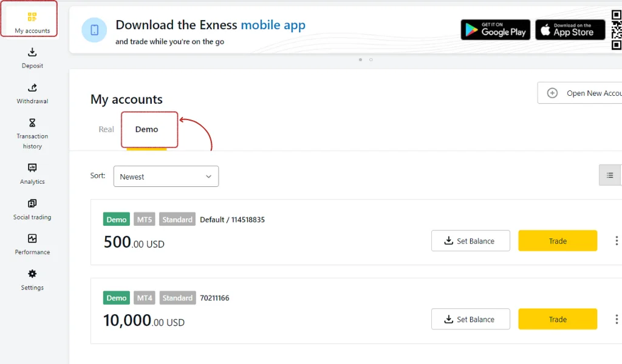Image resolution: width=622 pixels, height=364 pixels.
Task: Click Open New Account
Action: click(583, 93)
